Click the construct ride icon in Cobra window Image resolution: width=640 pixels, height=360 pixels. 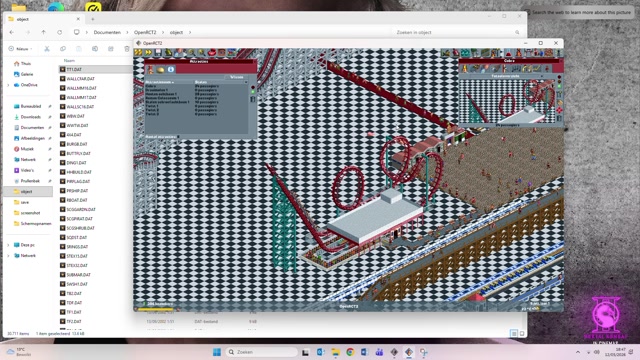point(559,93)
